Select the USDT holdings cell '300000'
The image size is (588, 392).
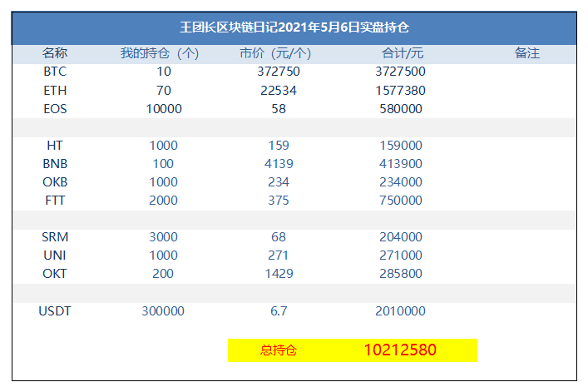163,311
